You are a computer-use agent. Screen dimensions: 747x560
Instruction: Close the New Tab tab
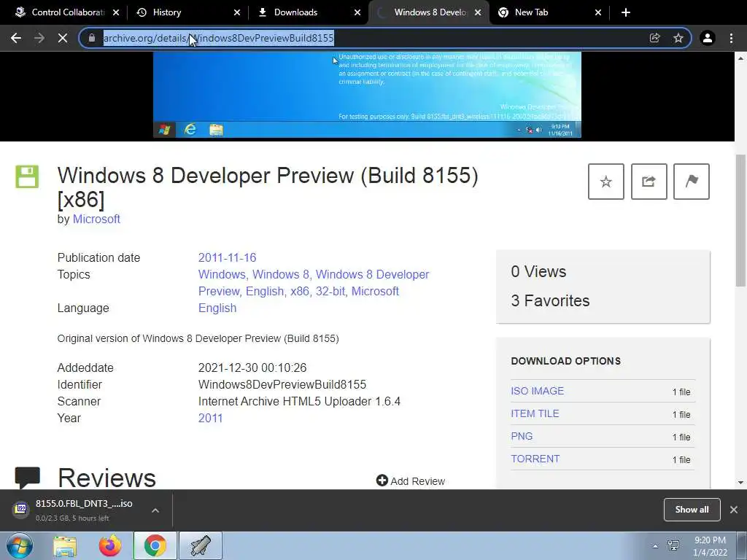(x=598, y=13)
